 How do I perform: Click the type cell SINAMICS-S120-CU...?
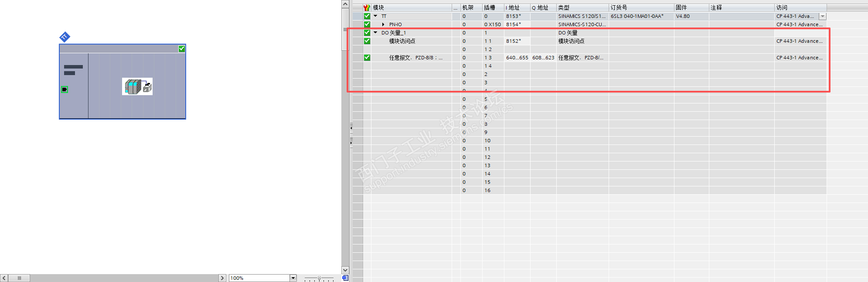tap(582, 24)
